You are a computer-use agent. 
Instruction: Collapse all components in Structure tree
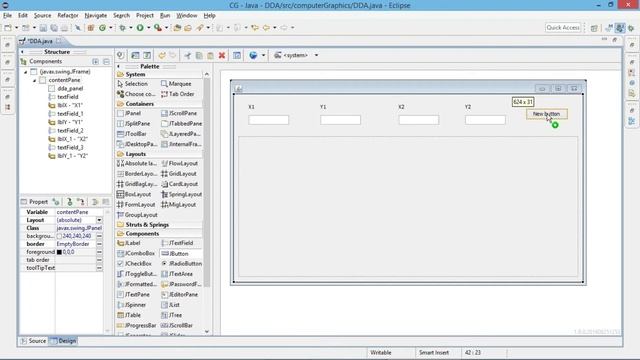coord(106,61)
